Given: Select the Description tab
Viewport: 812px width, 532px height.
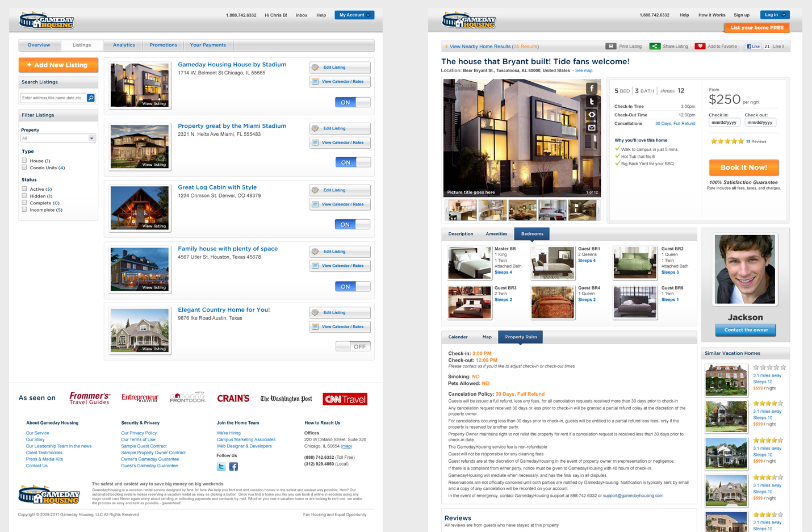Looking at the screenshot, I should pyautogui.click(x=461, y=234).
